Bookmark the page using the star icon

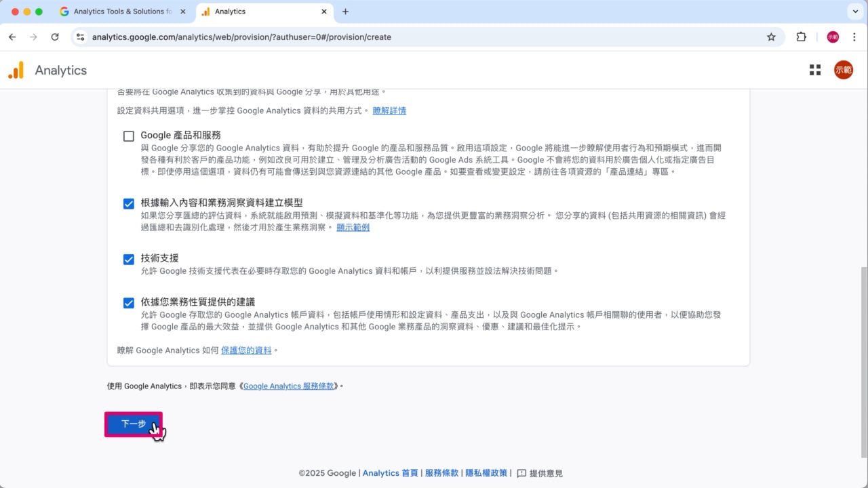click(x=771, y=37)
